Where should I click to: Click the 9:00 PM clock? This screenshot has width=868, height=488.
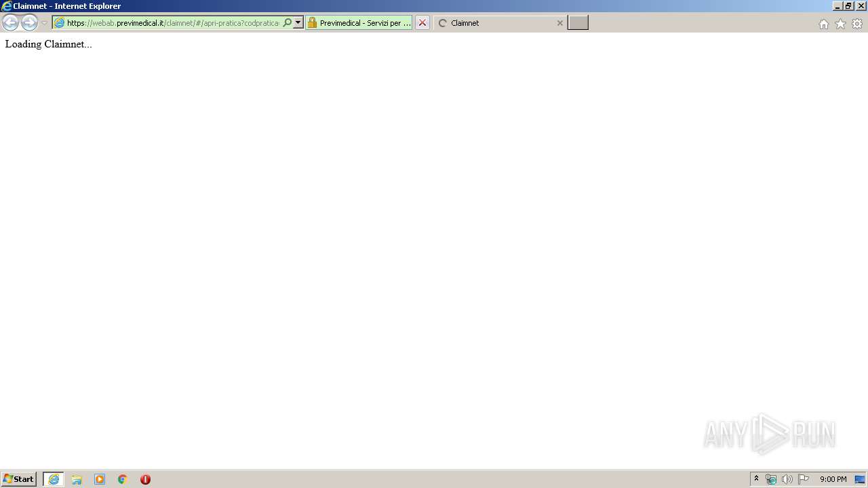833,479
